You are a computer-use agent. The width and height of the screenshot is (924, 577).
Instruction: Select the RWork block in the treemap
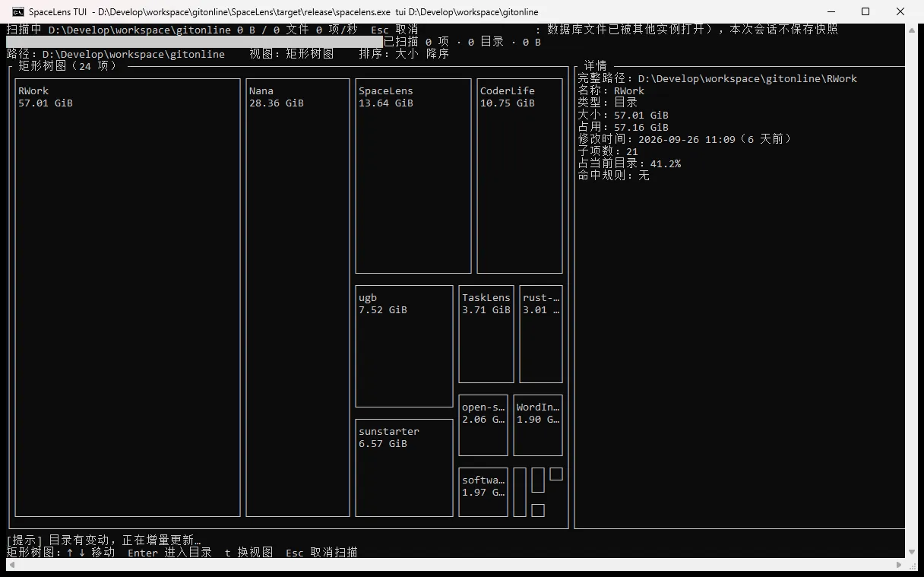pyautogui.click(x=128, y=297)
